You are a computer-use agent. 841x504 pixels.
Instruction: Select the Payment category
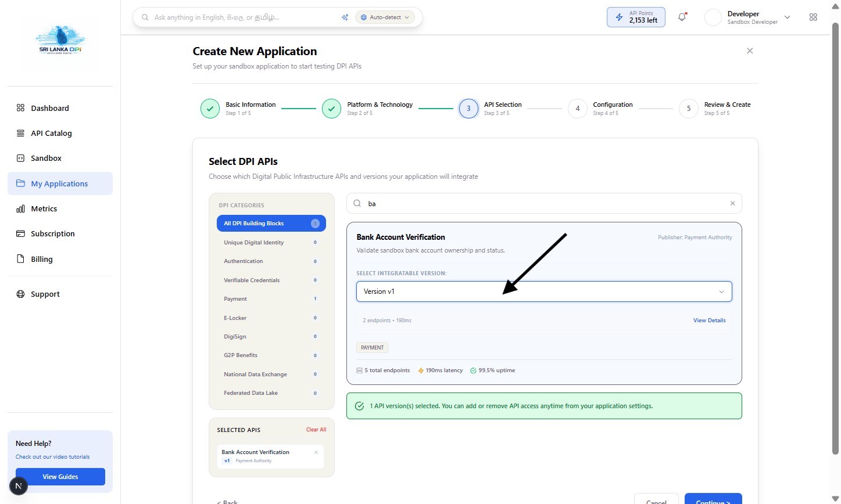click(x=271, y=299)
